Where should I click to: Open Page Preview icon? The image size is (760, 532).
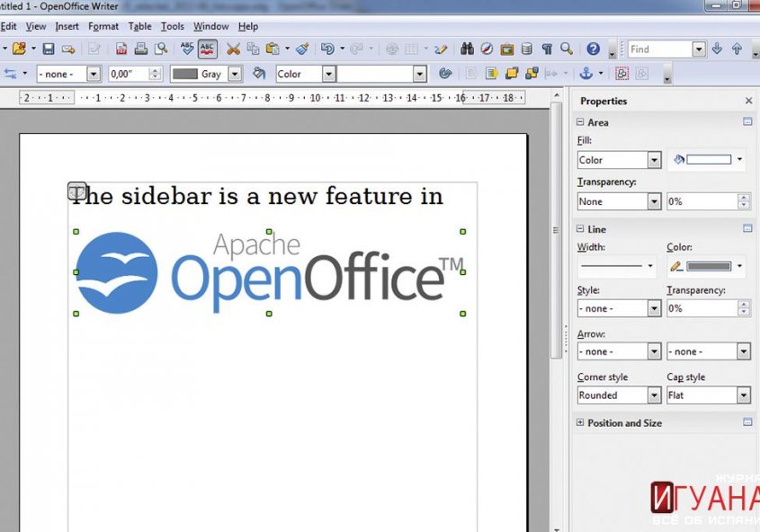160,49
